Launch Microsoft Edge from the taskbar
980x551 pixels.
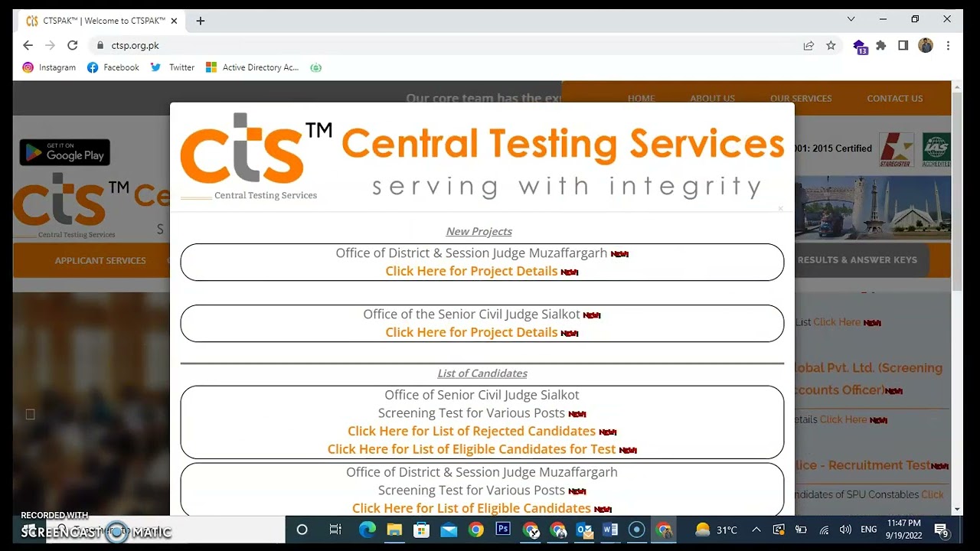(x=367, y=530)
